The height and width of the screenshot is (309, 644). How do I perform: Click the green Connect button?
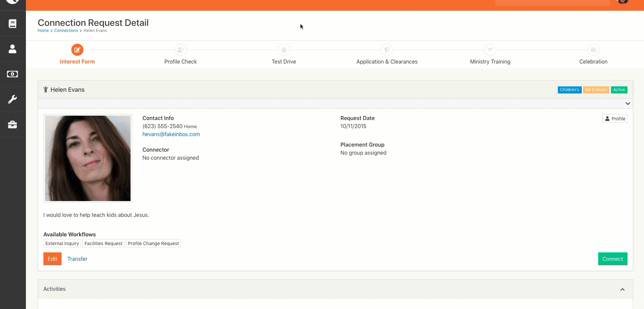[x=613, y=259]
